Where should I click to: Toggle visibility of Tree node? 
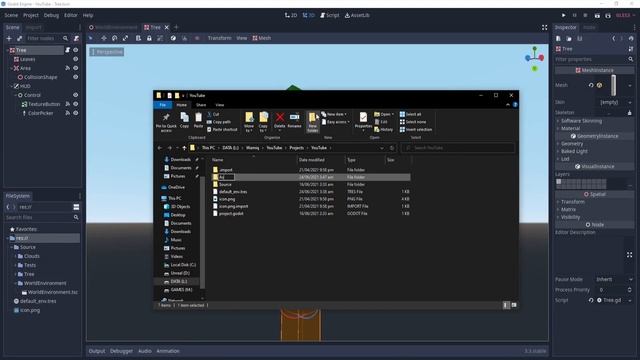point(76,50)
